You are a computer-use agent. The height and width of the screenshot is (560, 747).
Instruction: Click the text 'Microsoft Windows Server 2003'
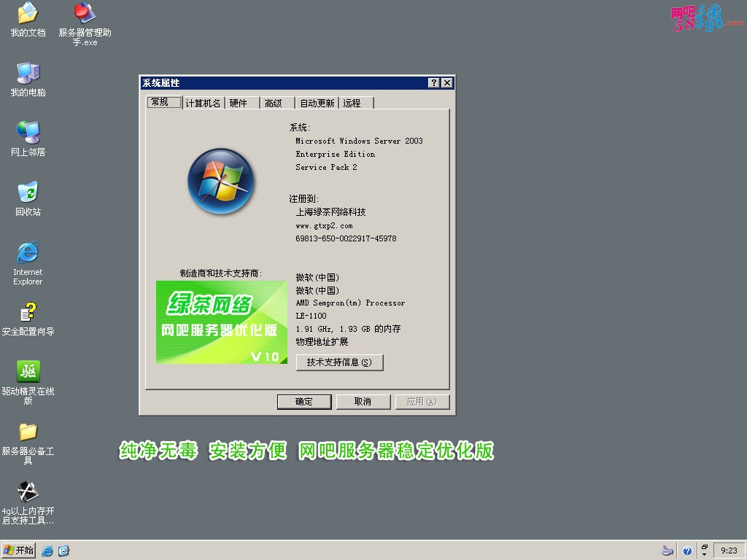(x=359, y=141)
